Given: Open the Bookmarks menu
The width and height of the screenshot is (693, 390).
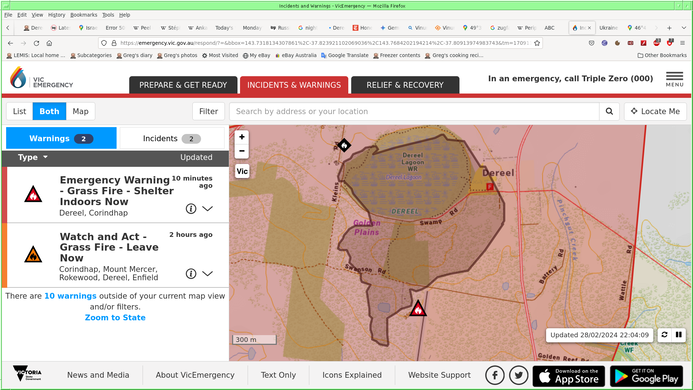Looking at the screenshot, I should (84, 15).
